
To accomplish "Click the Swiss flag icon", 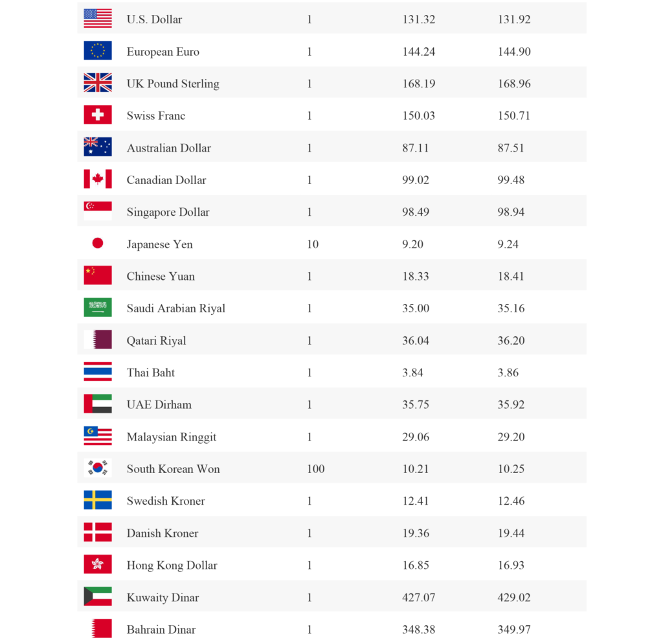I will pyautogui.click(x=98, y=115).
